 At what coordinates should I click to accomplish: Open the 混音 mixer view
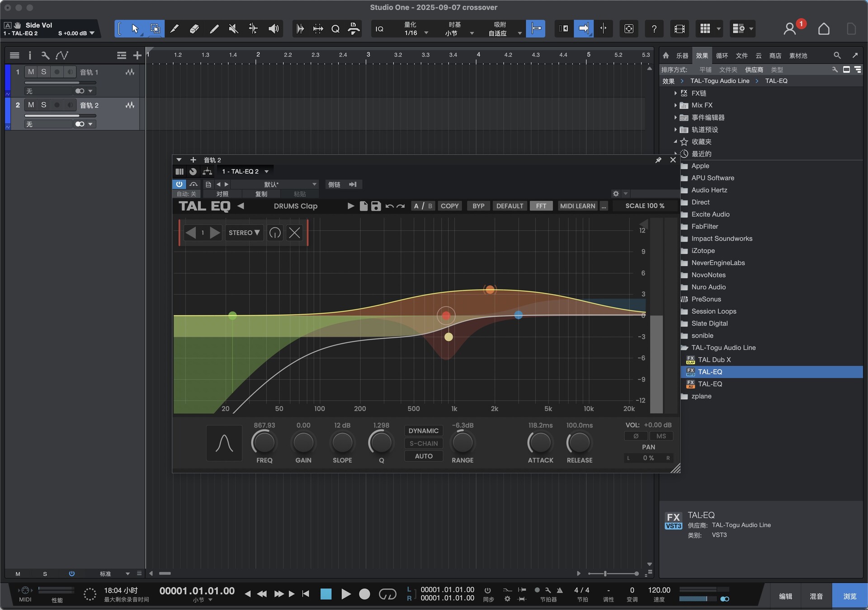coord(816,596)
